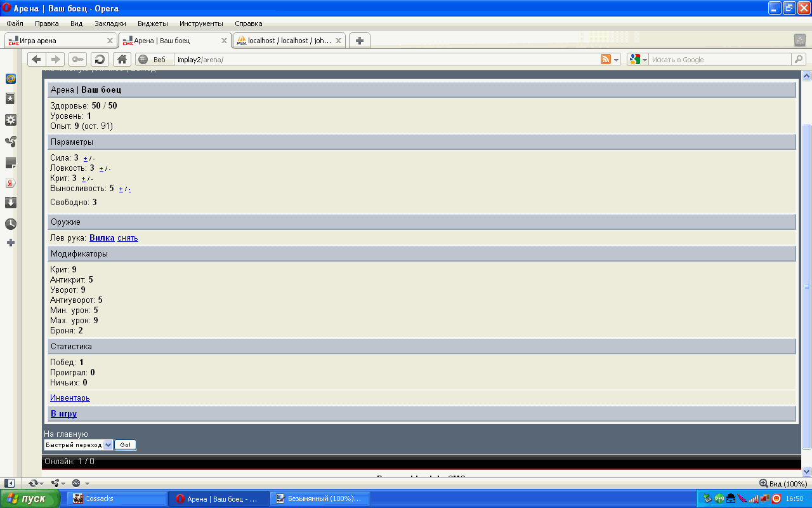The width and height of the screenshot is (812, 508).
Task: Click the 'В игру' link
Action: 63,414
